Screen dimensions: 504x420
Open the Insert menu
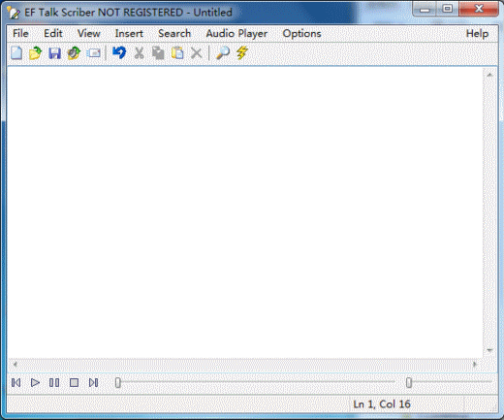(129, 33)
